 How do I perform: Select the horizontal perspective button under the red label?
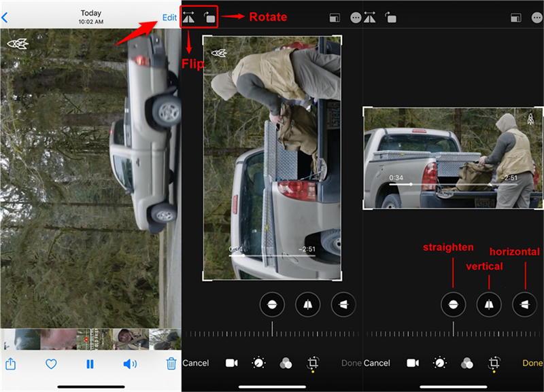pos(524,305)
